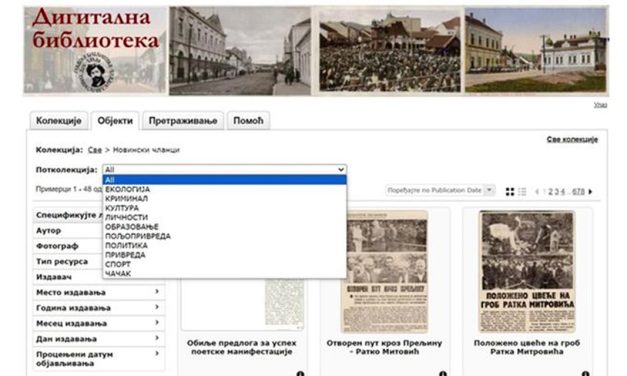This screenshot has height=376, width=627.
Task: Choose ЧАЧАК subcollection option
Action: (x=224, y=274)
